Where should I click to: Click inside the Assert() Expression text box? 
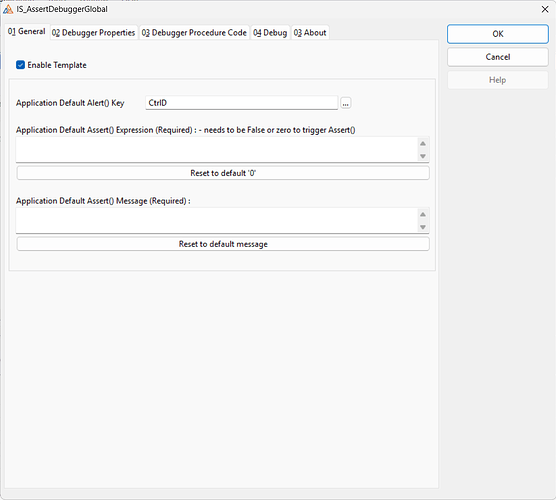click(216, 150)
